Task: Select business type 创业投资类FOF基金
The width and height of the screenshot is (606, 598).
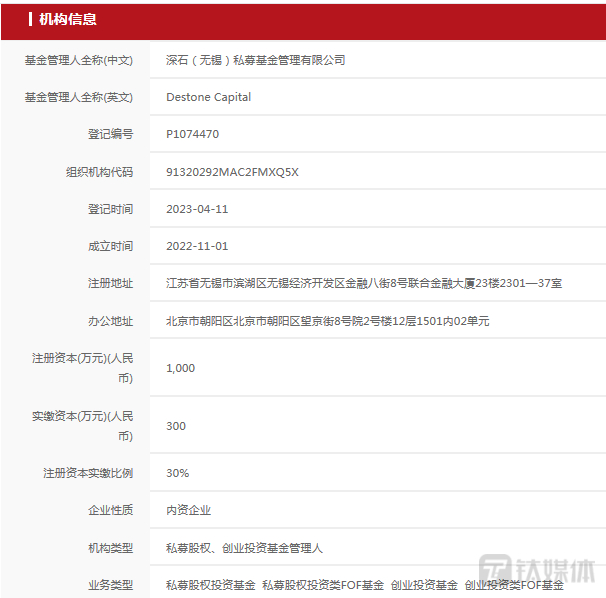Action: (514, 585)
